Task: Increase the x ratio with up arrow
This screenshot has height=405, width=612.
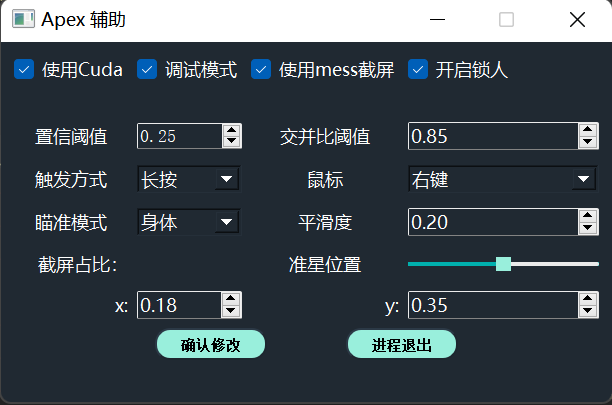Action: click(231, 299)
